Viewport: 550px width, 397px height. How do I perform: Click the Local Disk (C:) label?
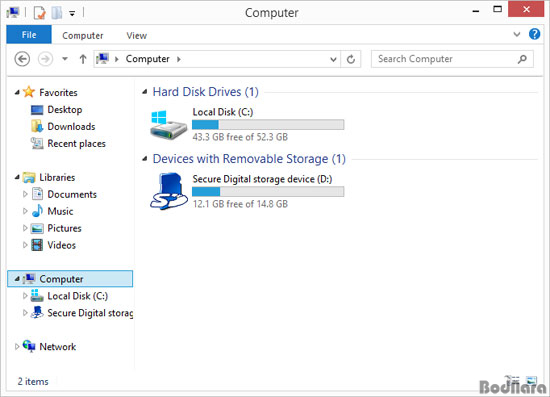click(x=223, y=112)
